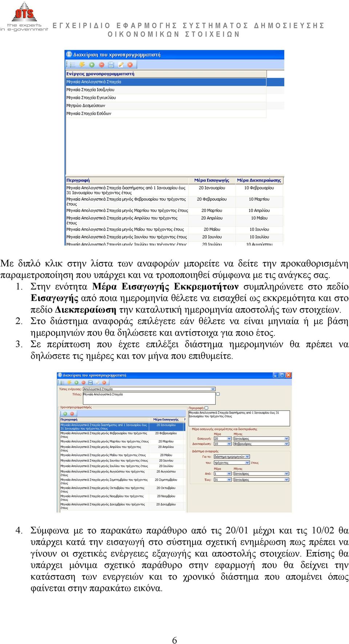Viewport: 349px width, 644px height.
Task: Click the save floppy icon in lower window toolbar
Action: click(90, 382)
